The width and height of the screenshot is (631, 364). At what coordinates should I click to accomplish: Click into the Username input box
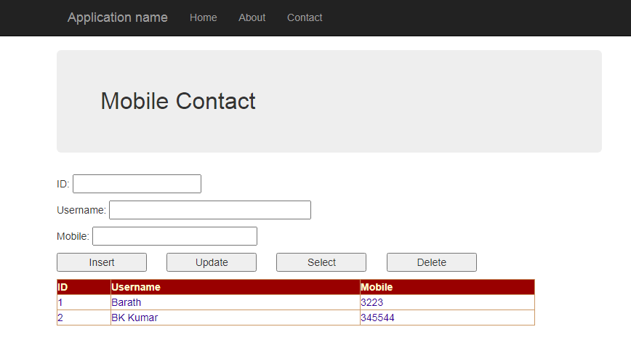point(209,210)
